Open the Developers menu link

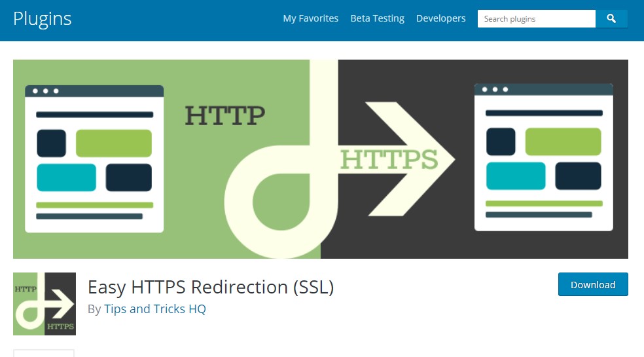tap(440, 18)
